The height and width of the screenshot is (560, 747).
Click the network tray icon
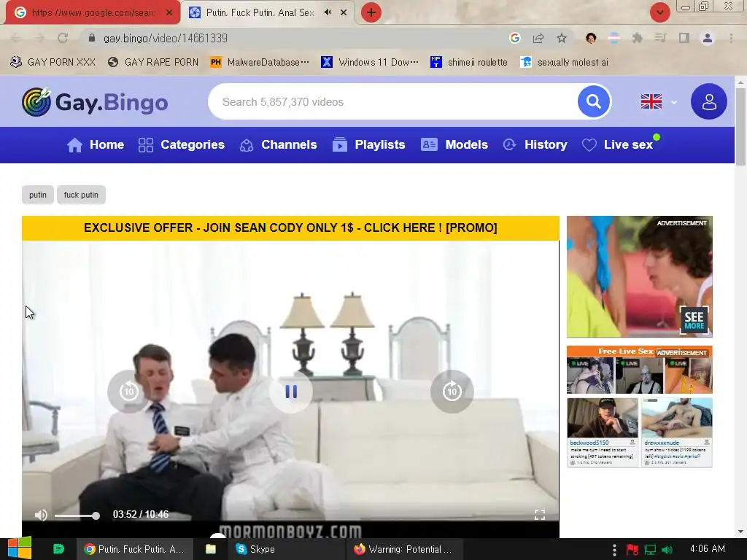tap(650, 550)
